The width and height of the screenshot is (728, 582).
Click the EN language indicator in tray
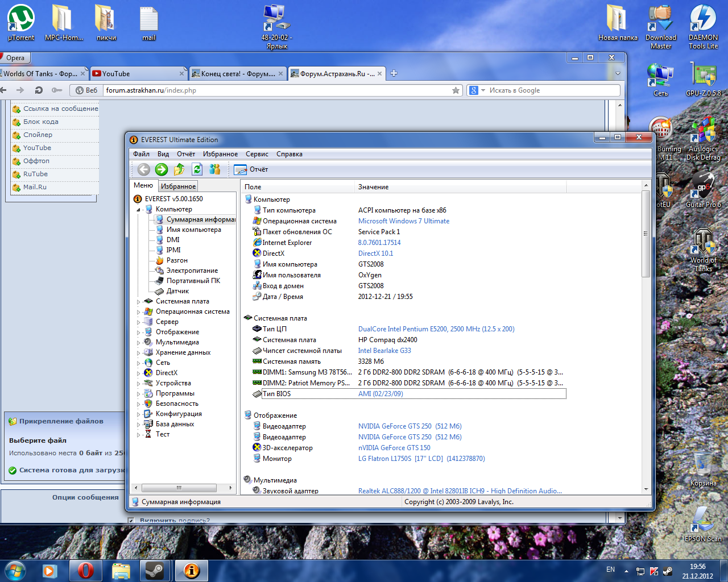[610, 569]
